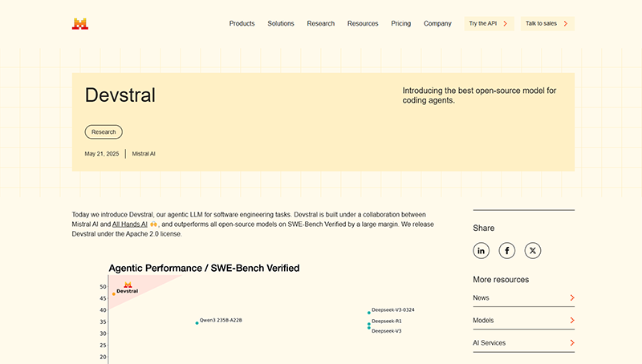Click Deepseek-V3 chart label
The height and width of the screenshot is (364, 642).
pyautogui.click(x=387, y=331)
